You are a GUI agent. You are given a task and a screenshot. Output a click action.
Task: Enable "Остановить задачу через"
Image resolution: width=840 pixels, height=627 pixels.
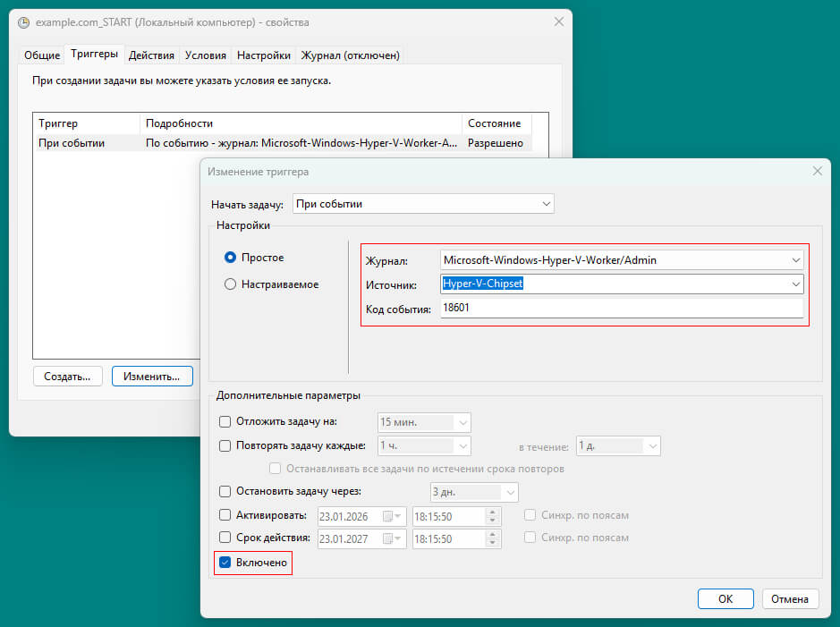click(x=224, y=492)
